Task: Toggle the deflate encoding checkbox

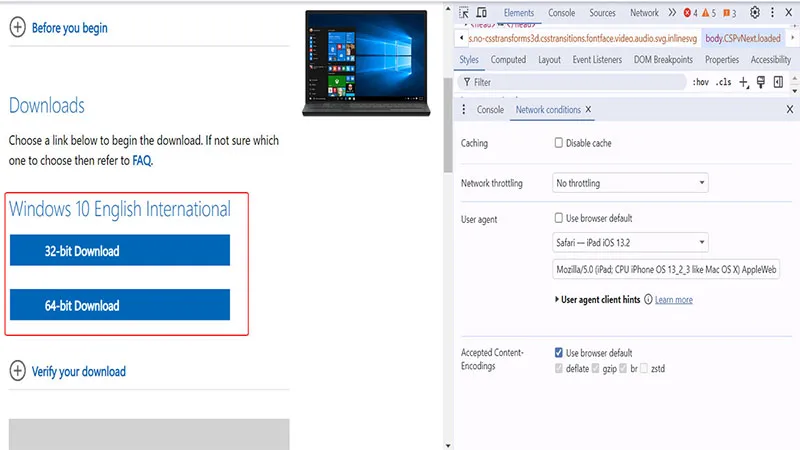Action: 559,368
